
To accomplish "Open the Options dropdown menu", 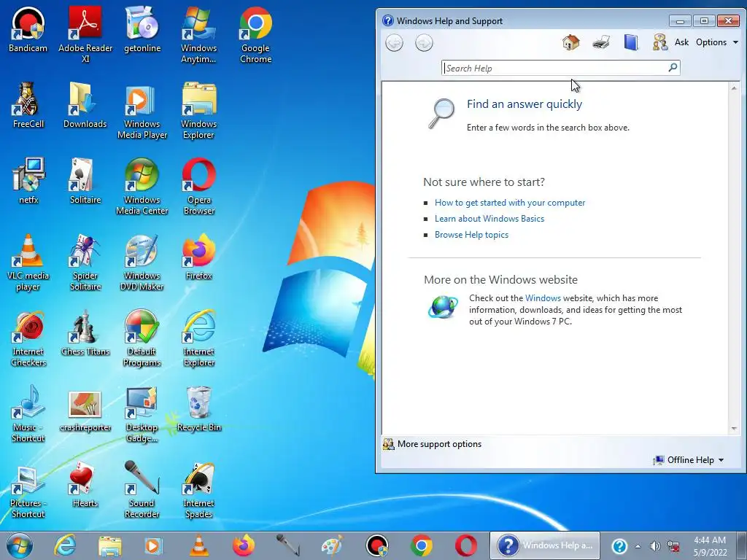I will pyautogui.click(x=716, y=42).
